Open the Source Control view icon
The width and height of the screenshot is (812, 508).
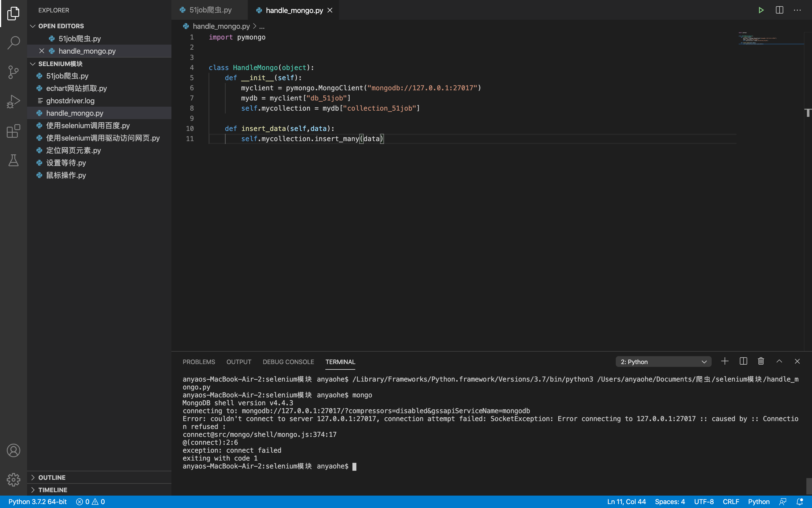point(14,72)
